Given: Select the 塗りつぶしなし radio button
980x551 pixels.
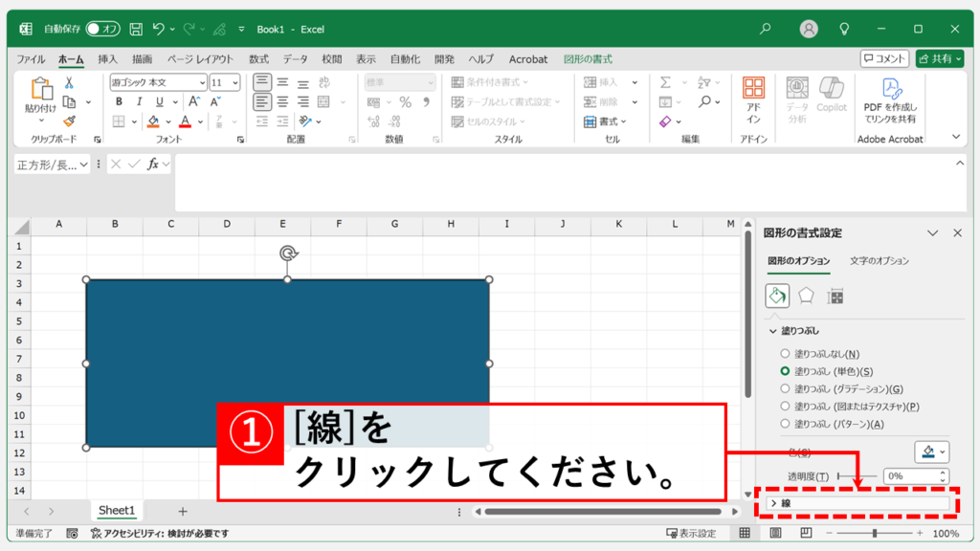Looking at the screenshot, I should (786, 354).
